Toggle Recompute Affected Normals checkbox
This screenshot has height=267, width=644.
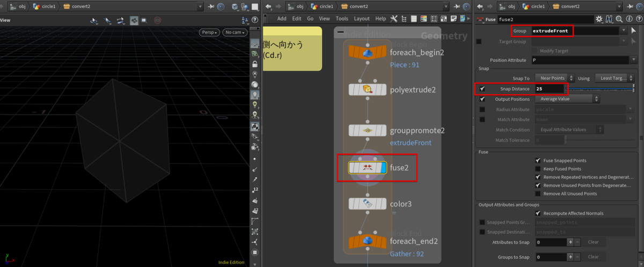coord(538,213)
